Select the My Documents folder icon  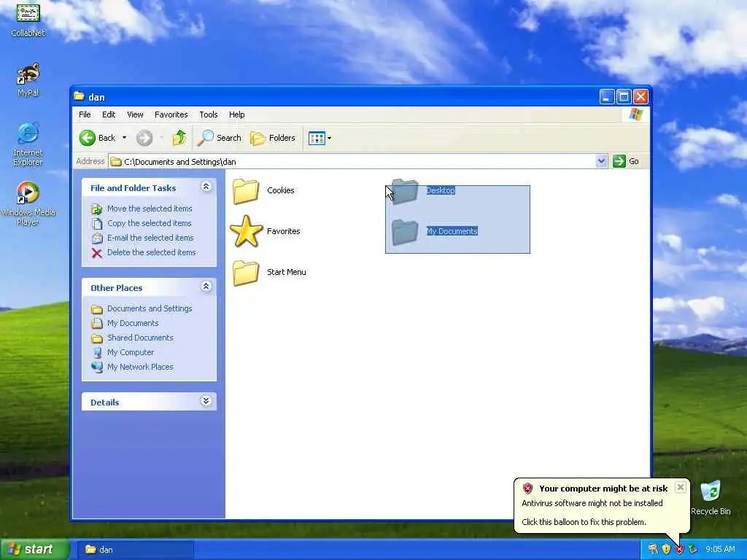[405, 232]
